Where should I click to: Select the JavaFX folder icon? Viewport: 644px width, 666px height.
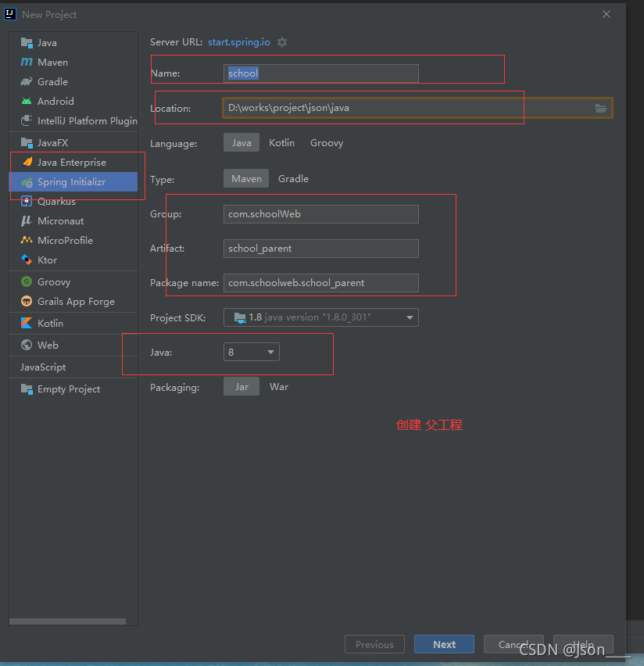27,143
